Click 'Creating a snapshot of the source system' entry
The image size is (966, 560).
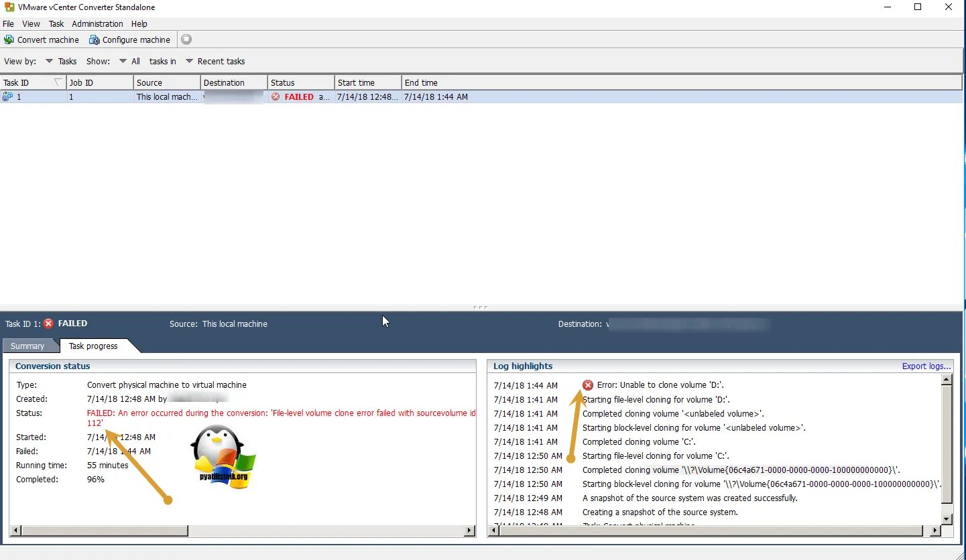660,512
